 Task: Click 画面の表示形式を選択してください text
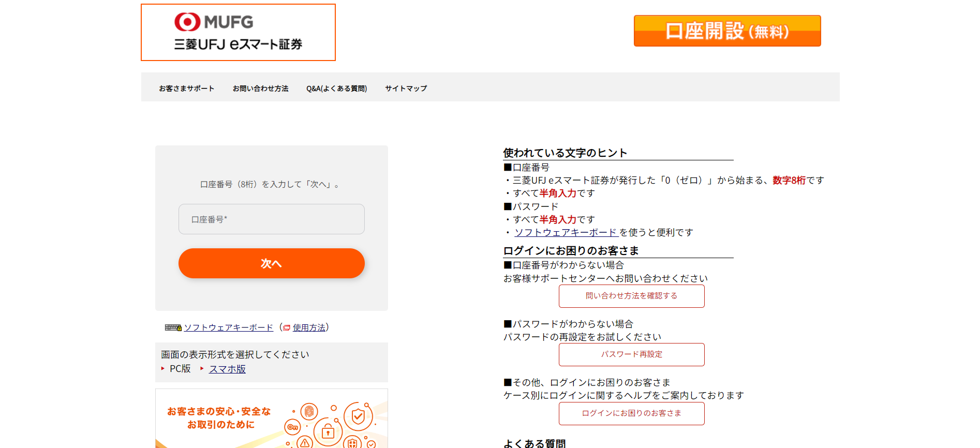[x=235, y=354]
